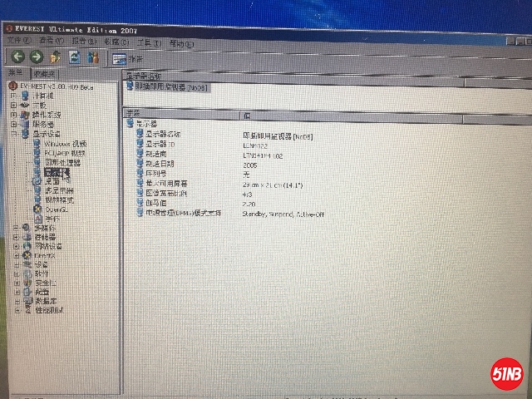The height and width of the screenshot is (399, 532).
Task: Open PCI/AGP 视频 tree entry icon
Action: 37,153
